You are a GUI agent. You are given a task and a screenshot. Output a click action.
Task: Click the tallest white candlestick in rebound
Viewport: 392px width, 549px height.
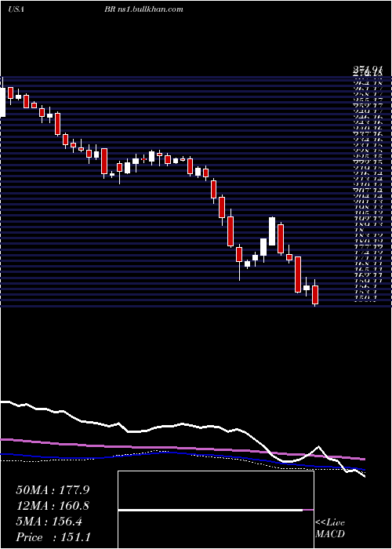272,231
